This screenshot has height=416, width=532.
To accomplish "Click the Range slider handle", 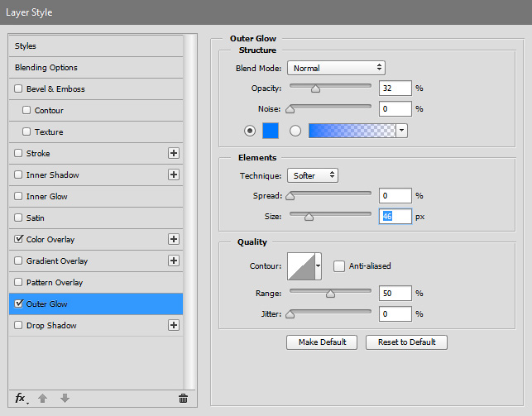I will pyautogui.click(x=330, y=294).
